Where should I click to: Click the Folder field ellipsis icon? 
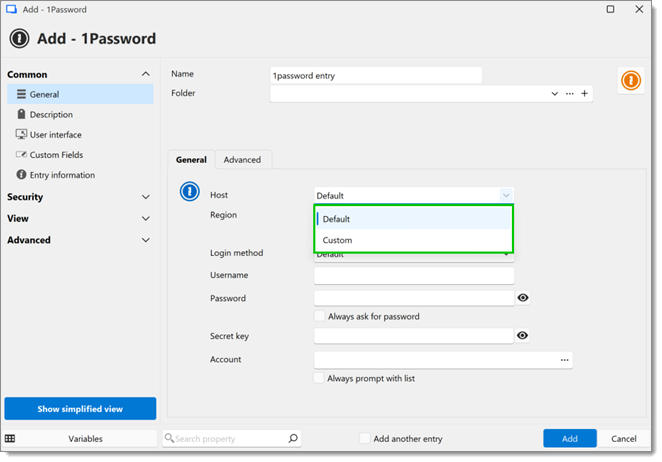click(570, 93)
